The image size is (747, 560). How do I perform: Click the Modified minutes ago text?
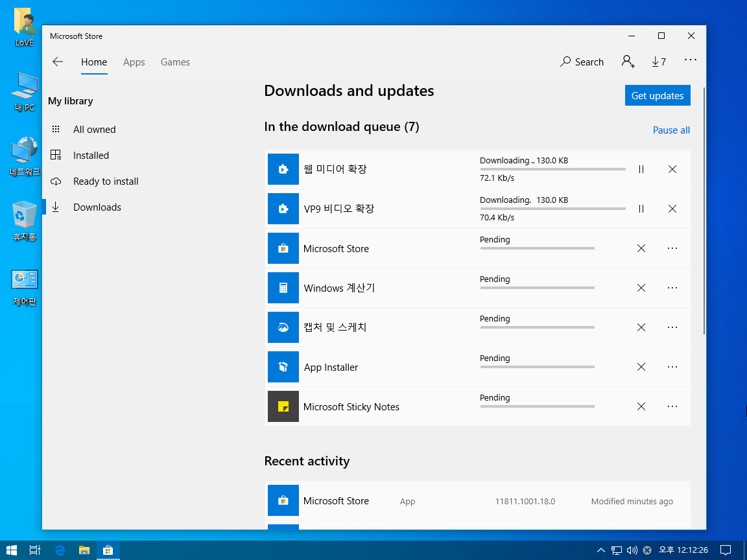coord(632,502)
